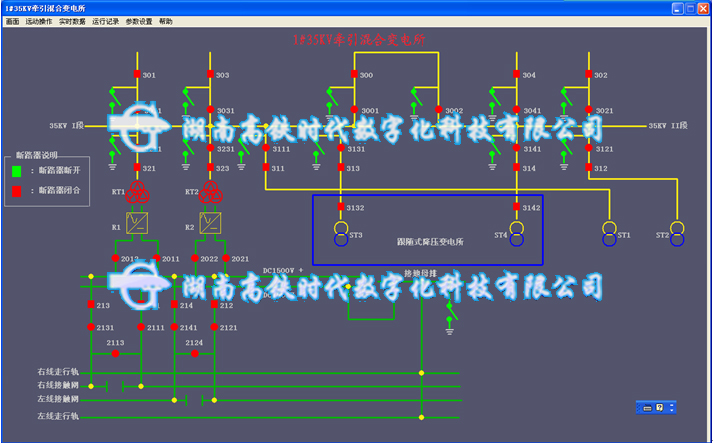Click tie disconnector 2113
The width and height of the screenshot is (713, 443).
(x=115, y=353)
